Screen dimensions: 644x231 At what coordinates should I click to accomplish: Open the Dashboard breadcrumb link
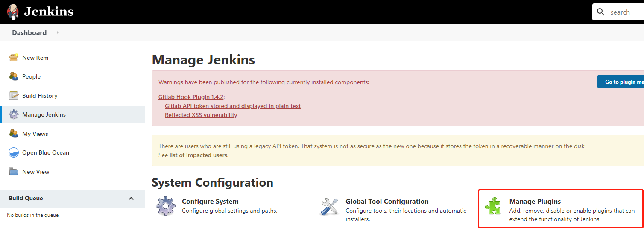[x=29, y=32]
